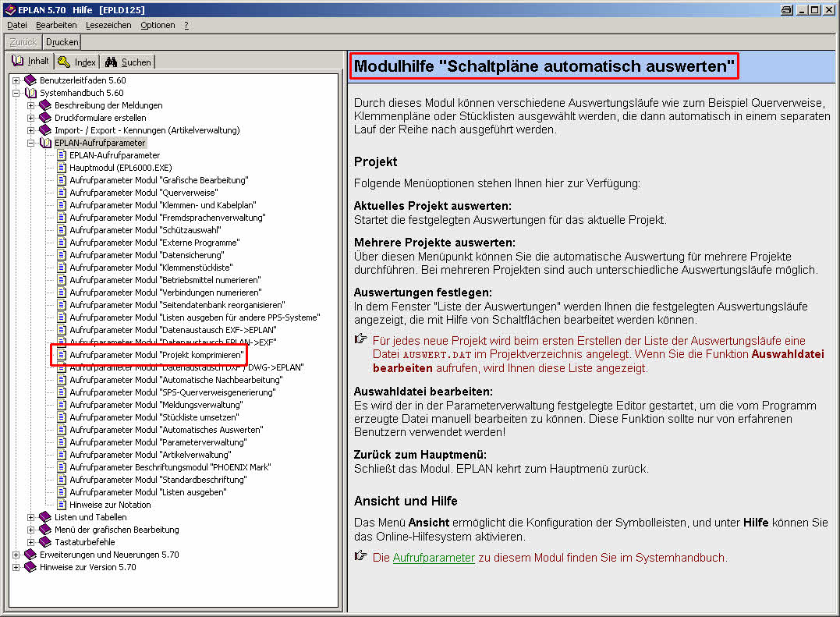Click the page icon of Modul "Schützauswahl"
Screen dimensions: 840x617
point(62,230)
